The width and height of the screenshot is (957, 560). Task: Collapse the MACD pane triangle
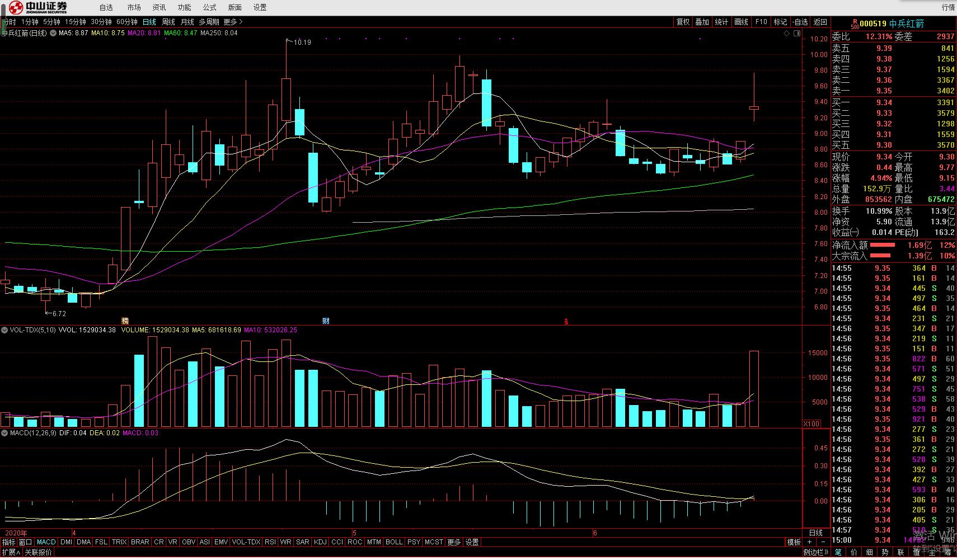click(4, 433)
